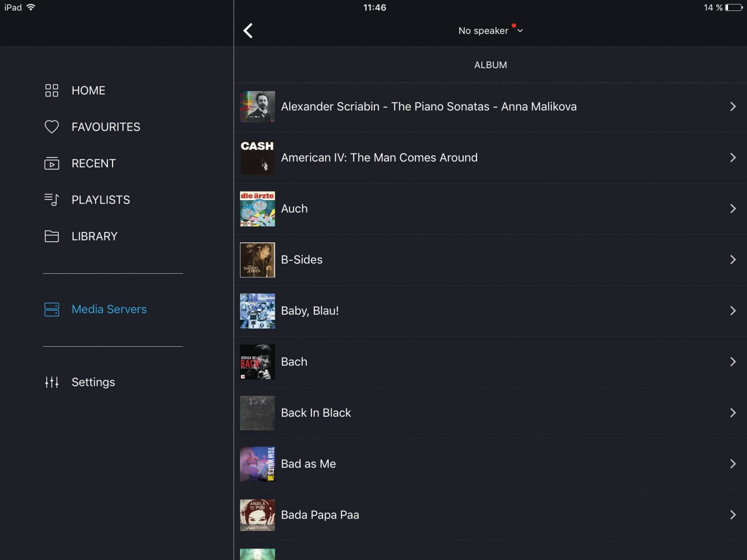Click the Cash American IV cover

pos(257,158)
